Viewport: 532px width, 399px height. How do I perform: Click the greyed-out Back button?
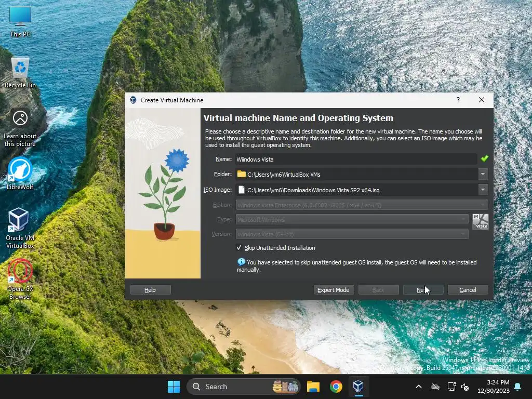(378, 290)
